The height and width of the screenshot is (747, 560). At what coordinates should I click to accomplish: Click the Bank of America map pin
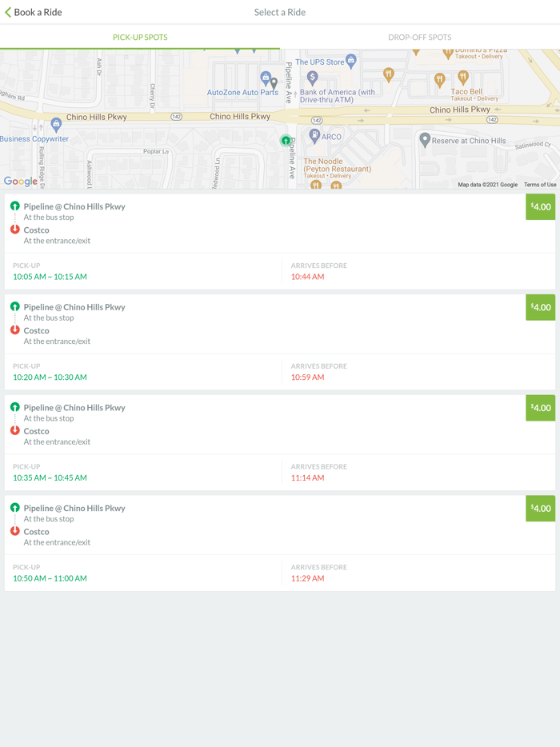pyautogui.click(x=312, y=77)
